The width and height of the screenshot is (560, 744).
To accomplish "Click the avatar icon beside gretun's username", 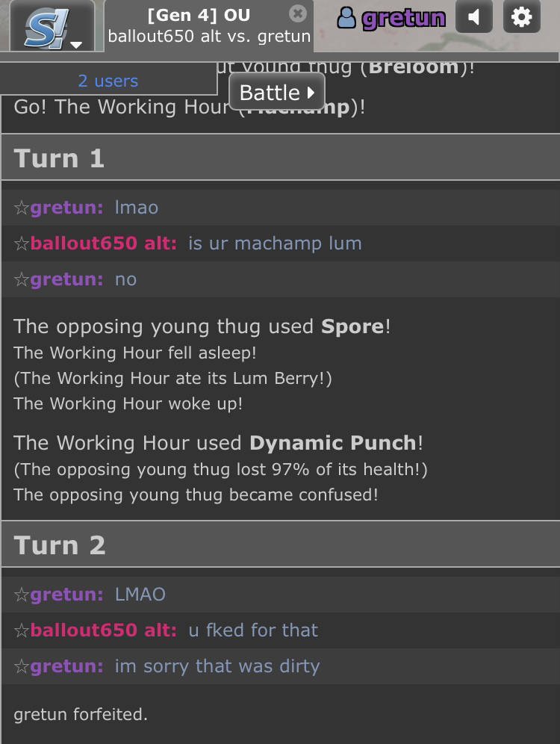I will [x=347, y=16].
